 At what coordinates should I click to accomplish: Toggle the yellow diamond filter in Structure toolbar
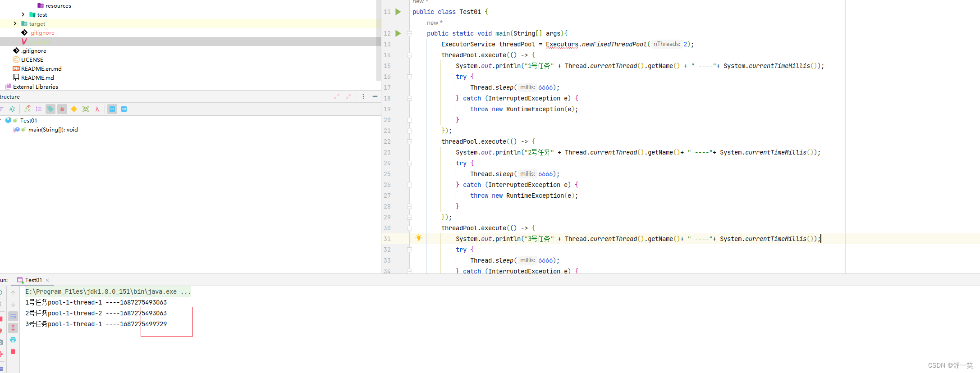74,109
